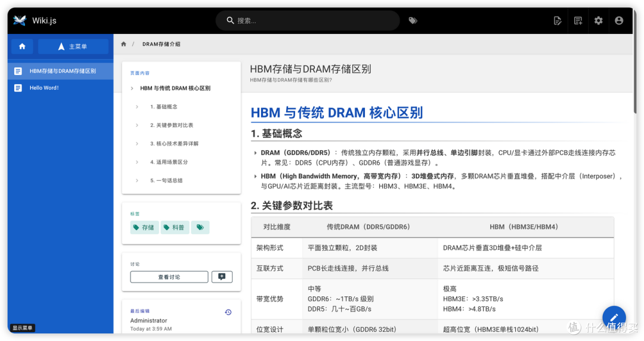
Task: Open the Hello Word! sidebar page
Action: point(60,88)
